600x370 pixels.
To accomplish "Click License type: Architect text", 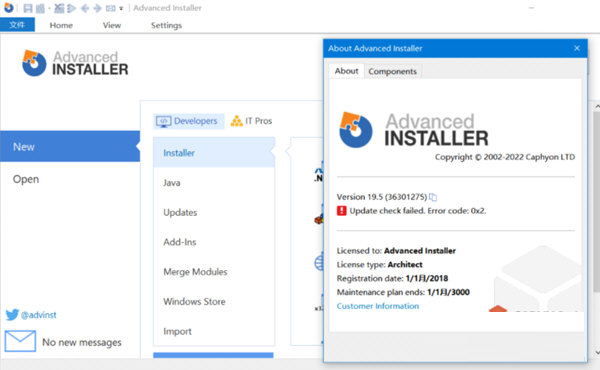I will (379, 264).
